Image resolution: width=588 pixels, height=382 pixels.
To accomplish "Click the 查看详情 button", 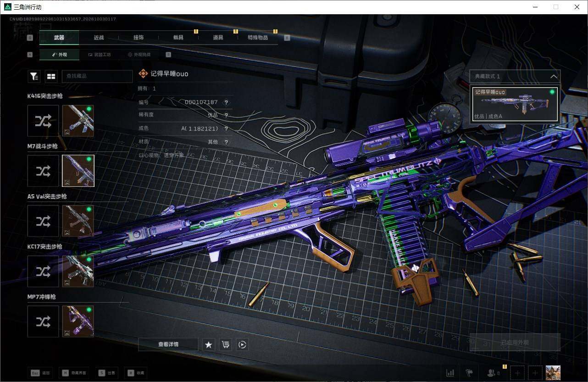I will coord(168,344).
